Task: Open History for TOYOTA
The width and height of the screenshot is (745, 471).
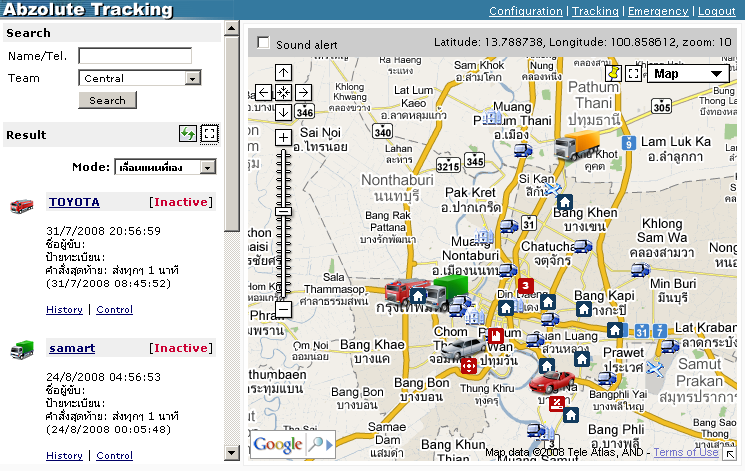Action: pyautogui.click(x=64, y=309)
